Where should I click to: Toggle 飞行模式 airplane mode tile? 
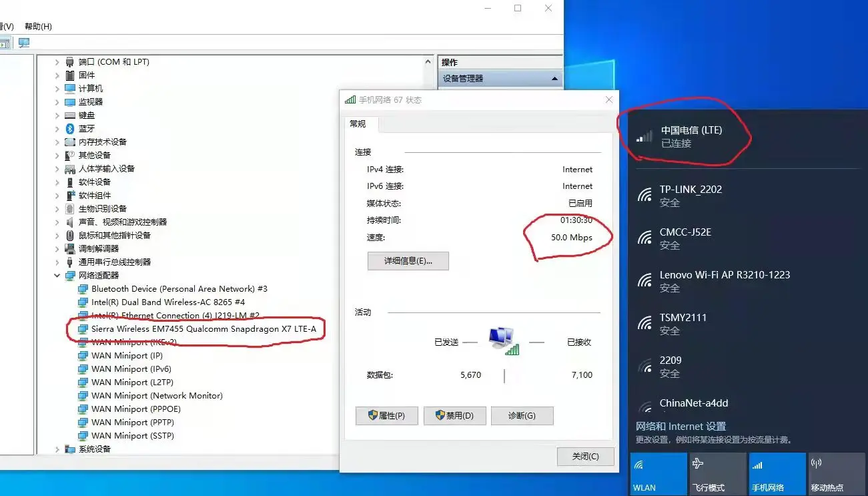point(717,474)
